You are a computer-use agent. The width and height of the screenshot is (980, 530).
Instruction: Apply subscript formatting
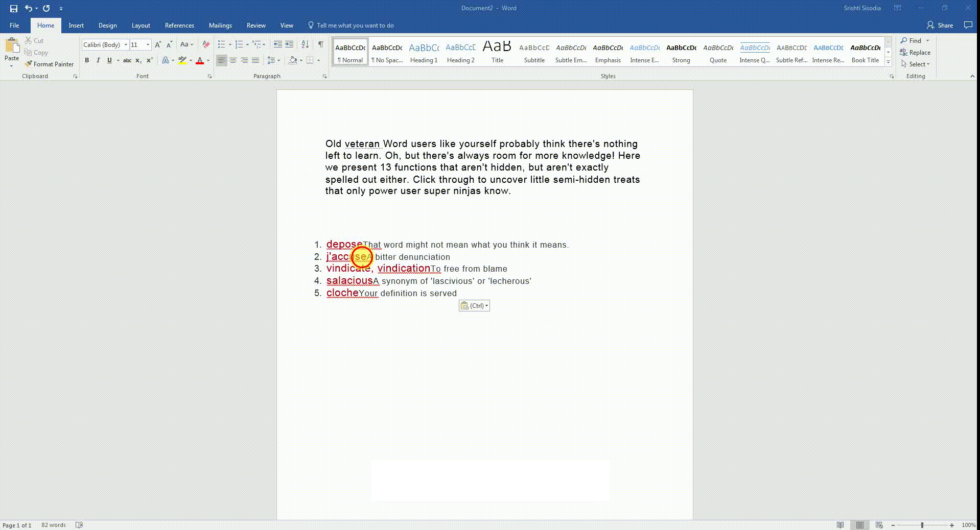[138, 60]
